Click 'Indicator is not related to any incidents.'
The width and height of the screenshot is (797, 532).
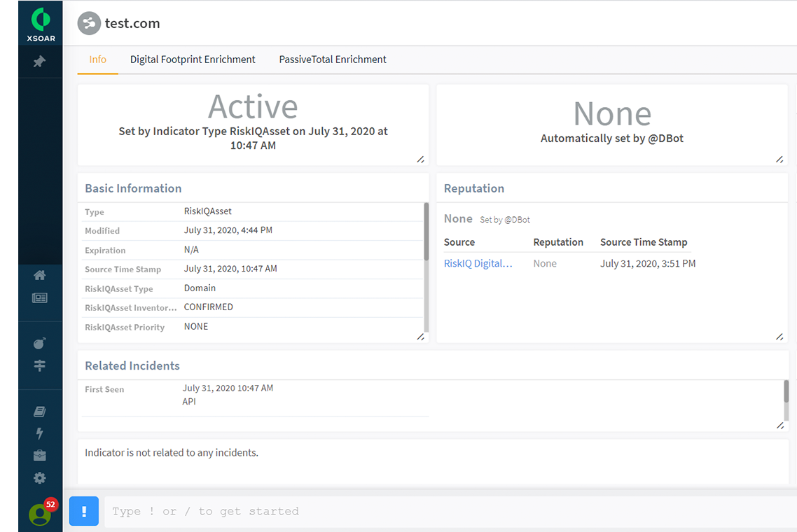[x=172, y=453]
